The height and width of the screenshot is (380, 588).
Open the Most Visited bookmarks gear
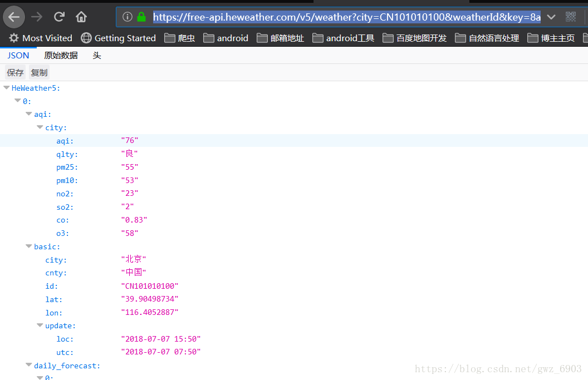pos(41,38)
